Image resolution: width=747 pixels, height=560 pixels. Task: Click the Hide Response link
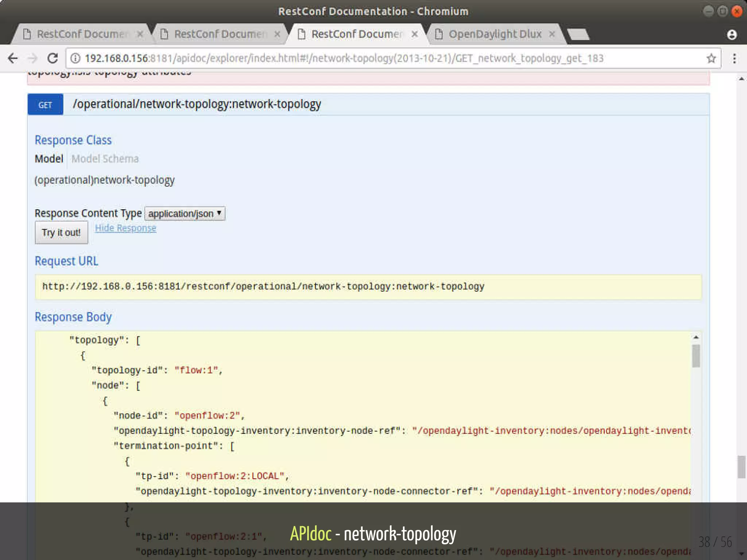(x=125, y=228)
